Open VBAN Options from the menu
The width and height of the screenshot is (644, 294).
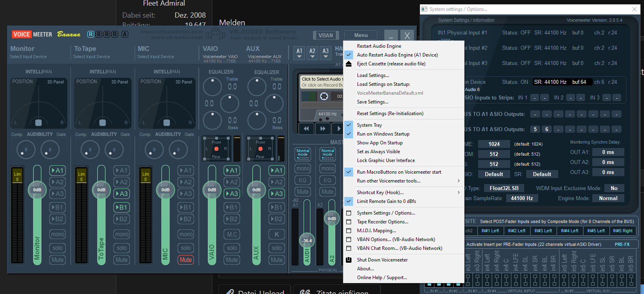coord(404,239)
